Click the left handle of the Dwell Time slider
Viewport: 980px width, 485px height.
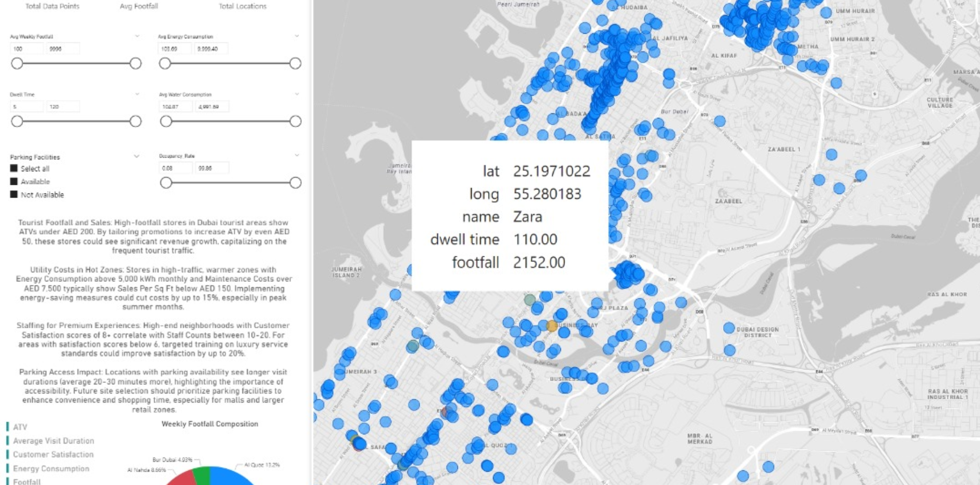tap(17, 121)
